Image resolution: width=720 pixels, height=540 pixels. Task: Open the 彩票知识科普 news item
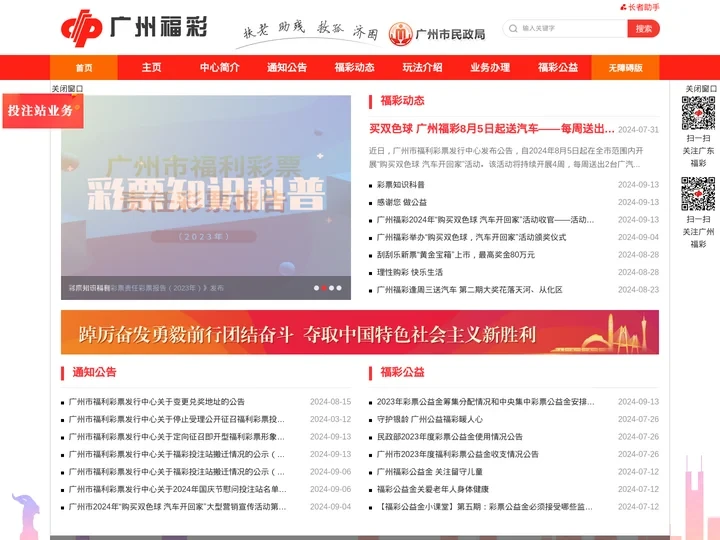click(400, 185)
